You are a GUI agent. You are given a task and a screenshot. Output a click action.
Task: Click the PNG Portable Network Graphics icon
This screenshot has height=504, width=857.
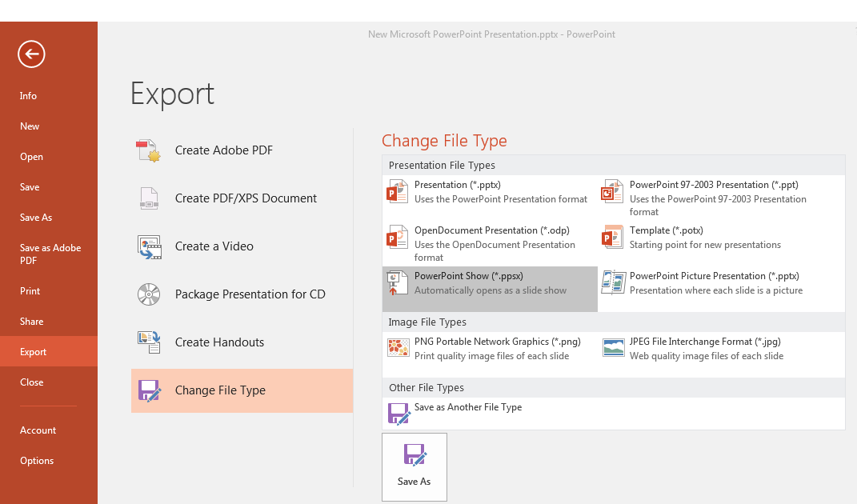click(398, 348)
